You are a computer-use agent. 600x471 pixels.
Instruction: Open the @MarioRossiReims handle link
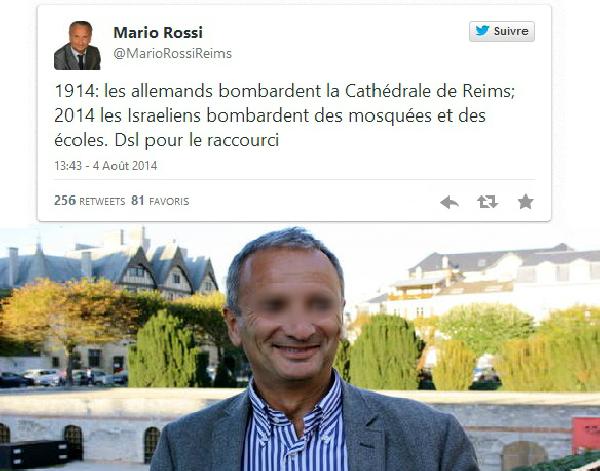[173, 53]
